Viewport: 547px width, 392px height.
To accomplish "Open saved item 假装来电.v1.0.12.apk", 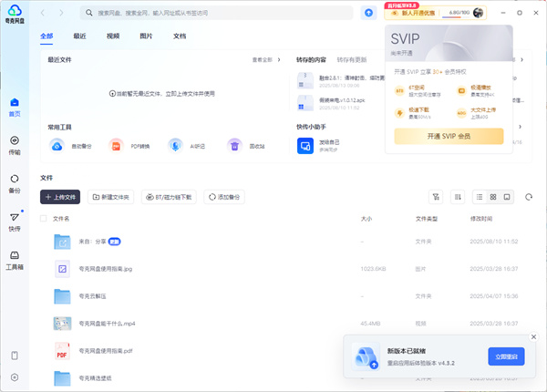I will coord(332,104).
